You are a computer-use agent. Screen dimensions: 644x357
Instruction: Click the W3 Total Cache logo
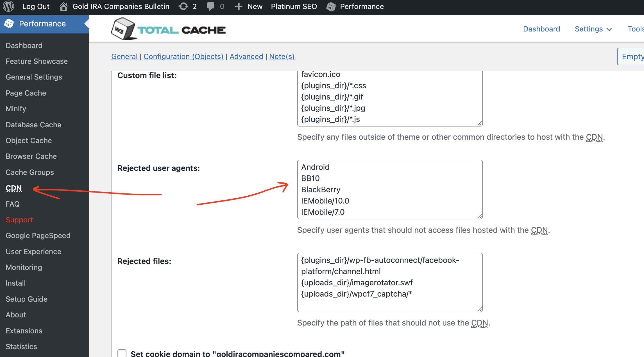tap(169, 29)
